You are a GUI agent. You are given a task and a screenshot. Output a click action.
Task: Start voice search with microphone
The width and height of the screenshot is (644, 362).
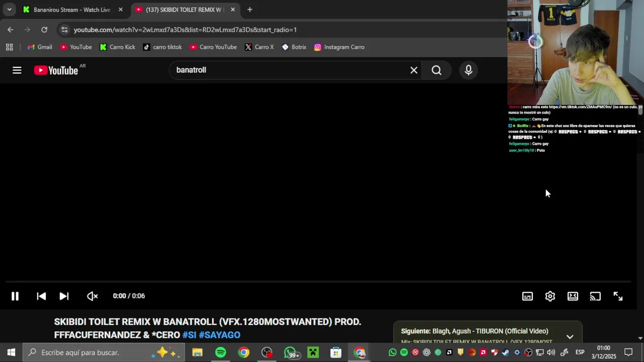[468, 70]
